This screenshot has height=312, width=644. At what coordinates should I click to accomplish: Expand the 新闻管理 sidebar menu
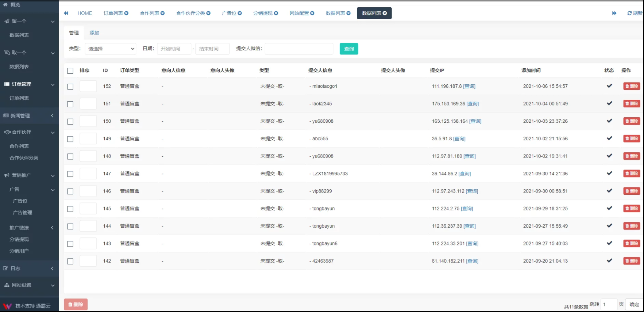29,115
